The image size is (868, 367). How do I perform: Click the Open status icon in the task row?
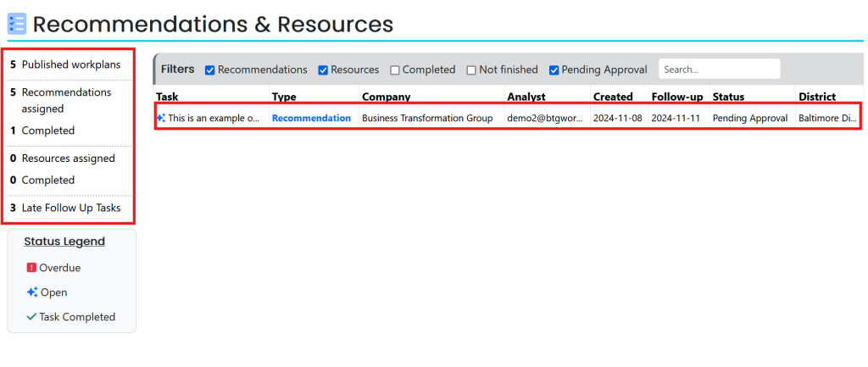point(161,119)
